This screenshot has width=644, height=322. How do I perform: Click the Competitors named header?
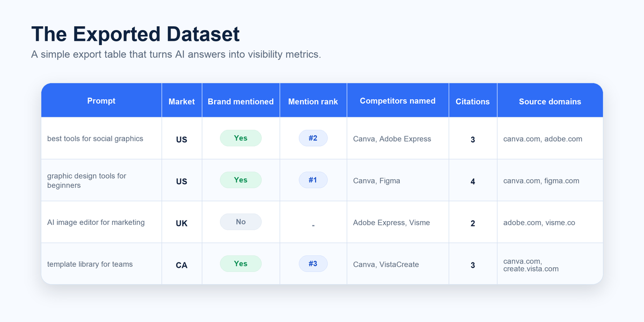(398, 101)
